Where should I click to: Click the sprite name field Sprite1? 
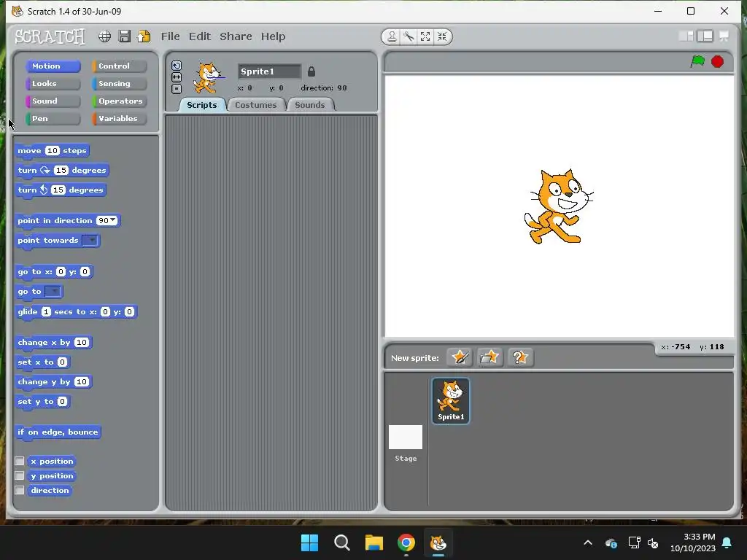[x=269, y=71]
